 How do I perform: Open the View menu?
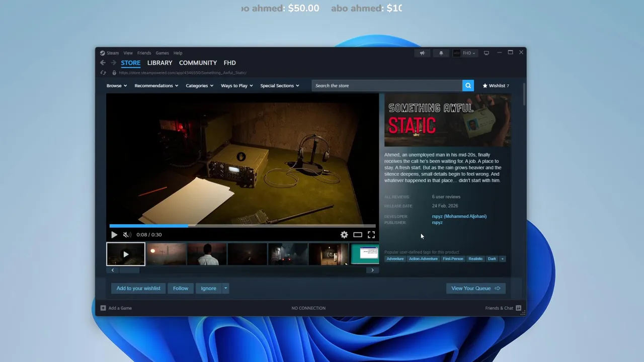click(128, 53)
